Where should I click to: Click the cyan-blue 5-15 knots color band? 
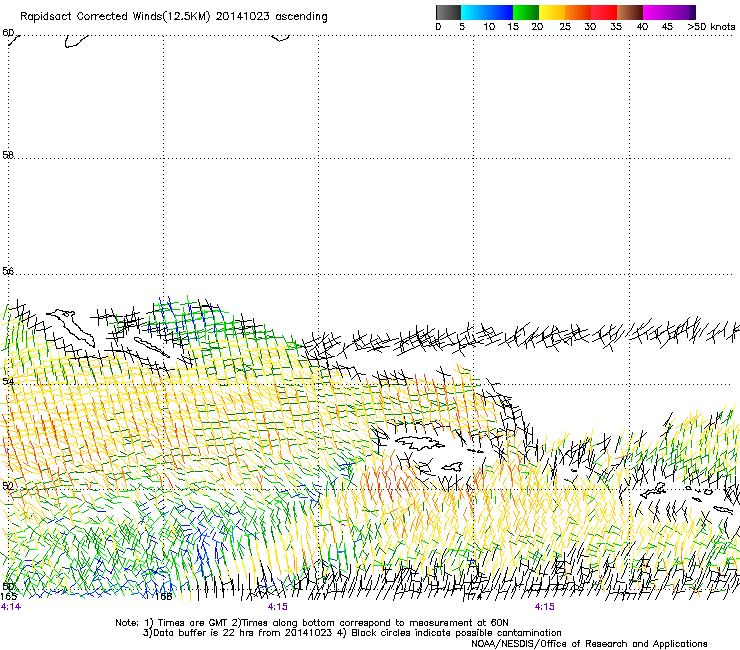point(487,12)
